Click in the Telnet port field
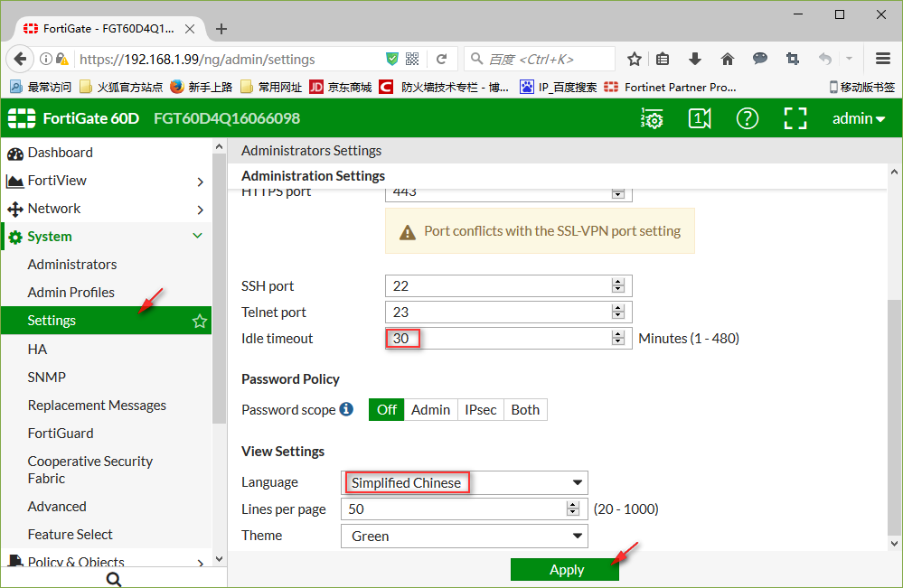Screen dimensions: 903x588 (509, 312)
